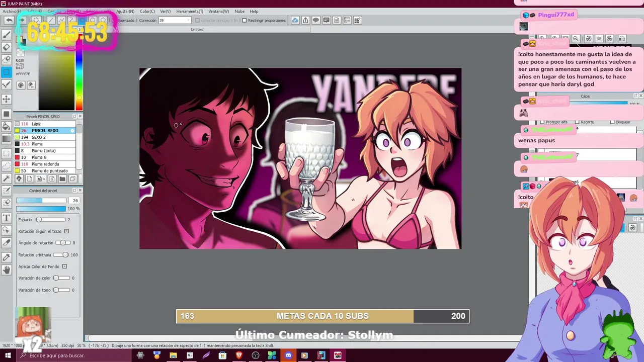644x362 pixels.
Task: Select the Text tool
Action: coord(7,218)
